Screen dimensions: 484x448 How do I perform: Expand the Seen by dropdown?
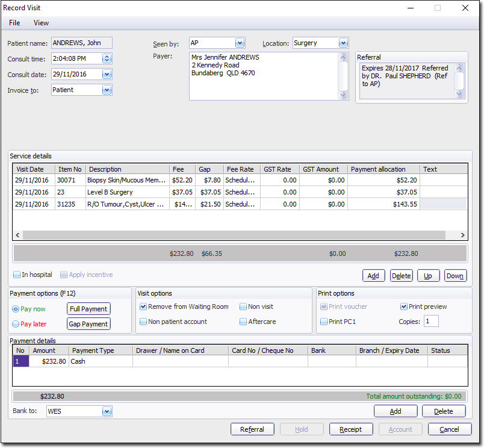pos(240,43)
